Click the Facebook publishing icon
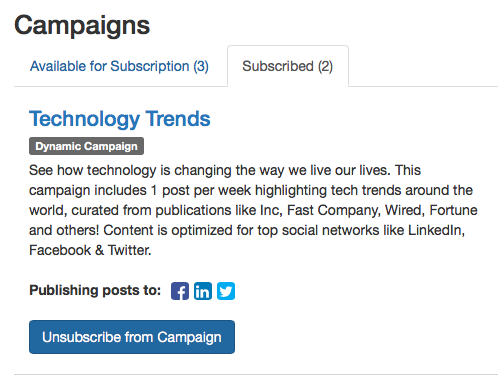 click(x=180, y=291)
